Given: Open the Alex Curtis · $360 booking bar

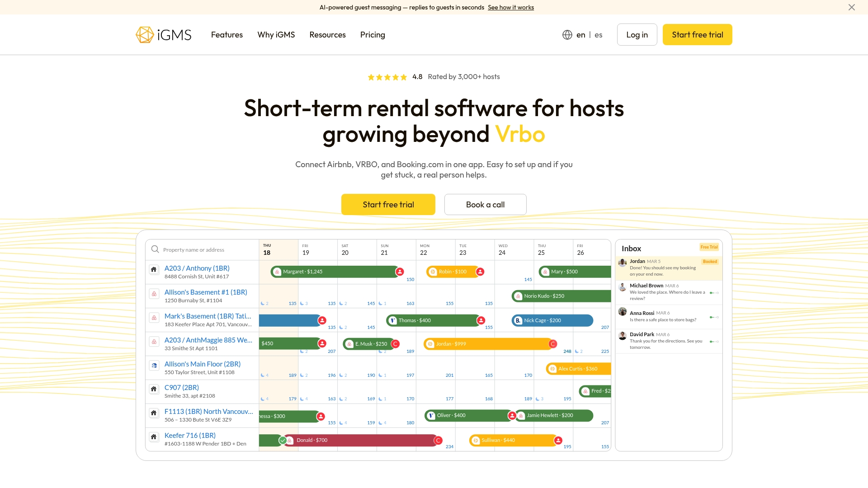Looking at the screenshot, I should (x=578, y=369).
